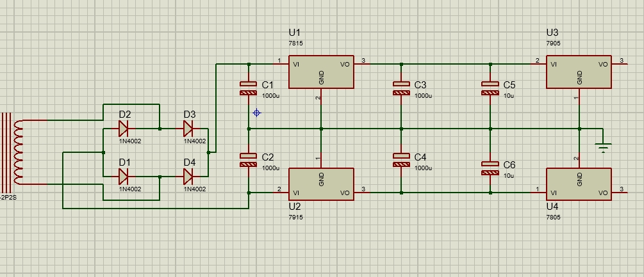Select the U4 regulator body
This screenshot has width=644, height=277.
pyautogui.click(x=579, y=184)
